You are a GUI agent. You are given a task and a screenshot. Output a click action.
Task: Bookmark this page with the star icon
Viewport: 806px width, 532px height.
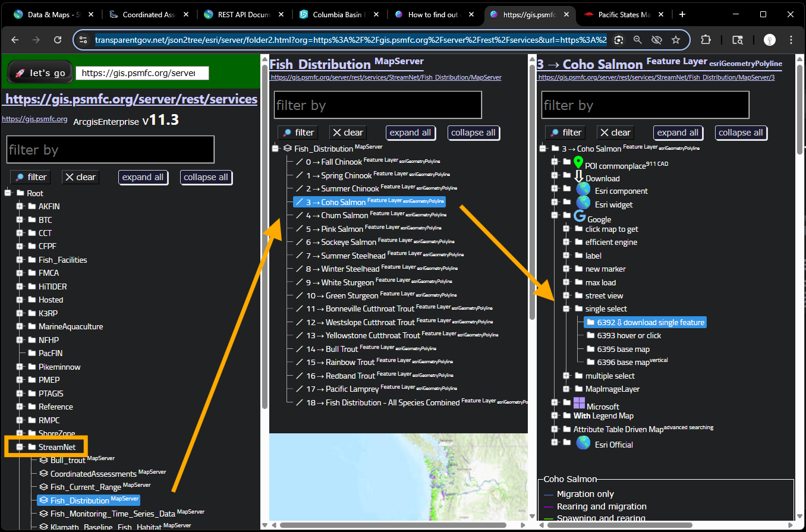(x=676, y=40)
